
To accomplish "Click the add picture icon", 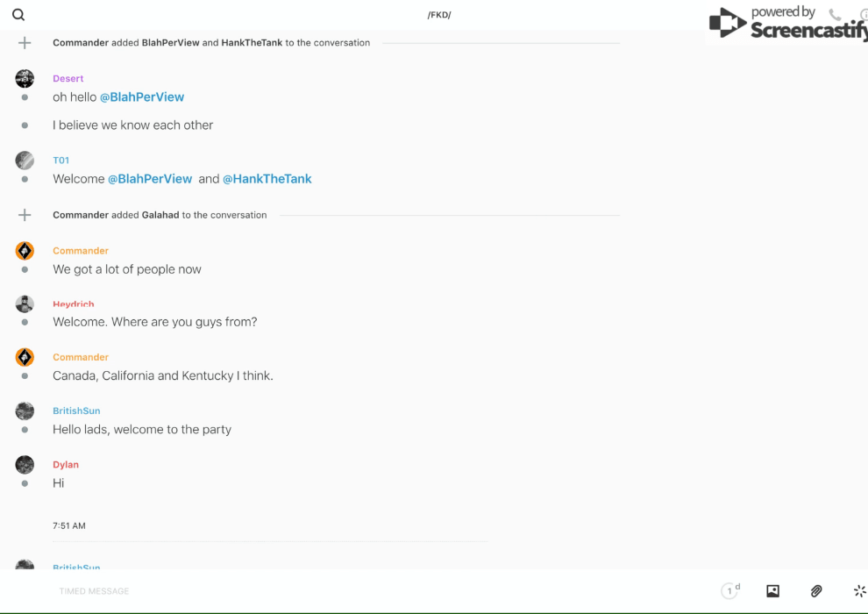I will [x=772, y=591].
